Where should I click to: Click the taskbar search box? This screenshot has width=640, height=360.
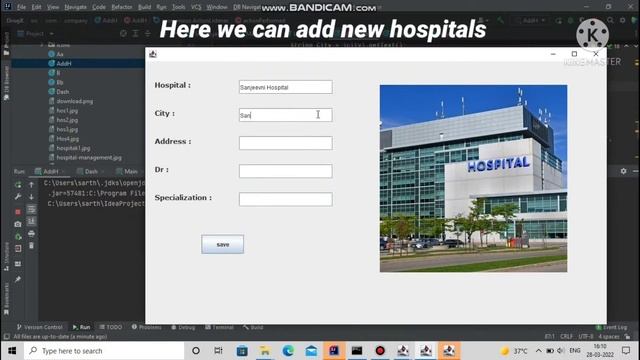pos(104,351)
